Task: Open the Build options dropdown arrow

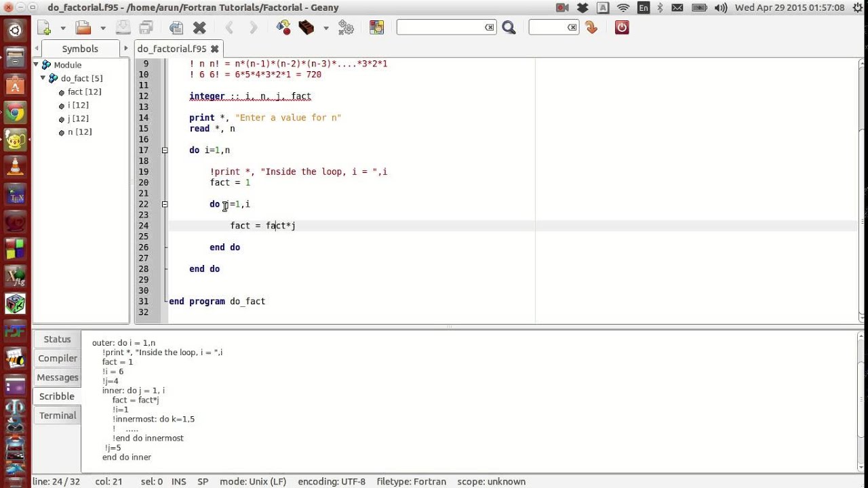Action: click(326, 28)
